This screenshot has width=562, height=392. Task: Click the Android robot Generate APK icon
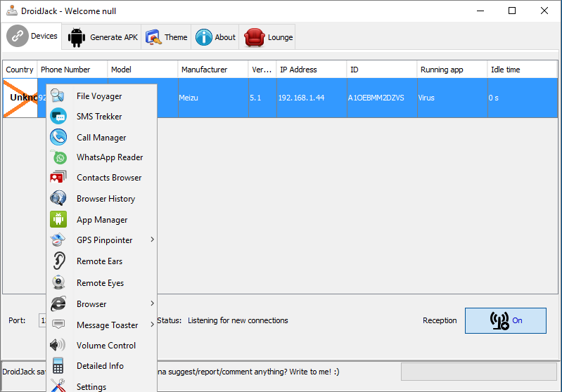77,37
